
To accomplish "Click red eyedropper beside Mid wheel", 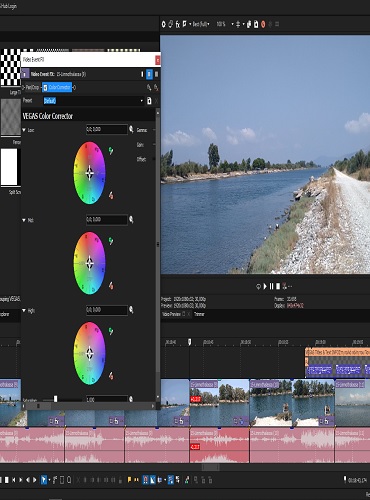I will point(111,286).
